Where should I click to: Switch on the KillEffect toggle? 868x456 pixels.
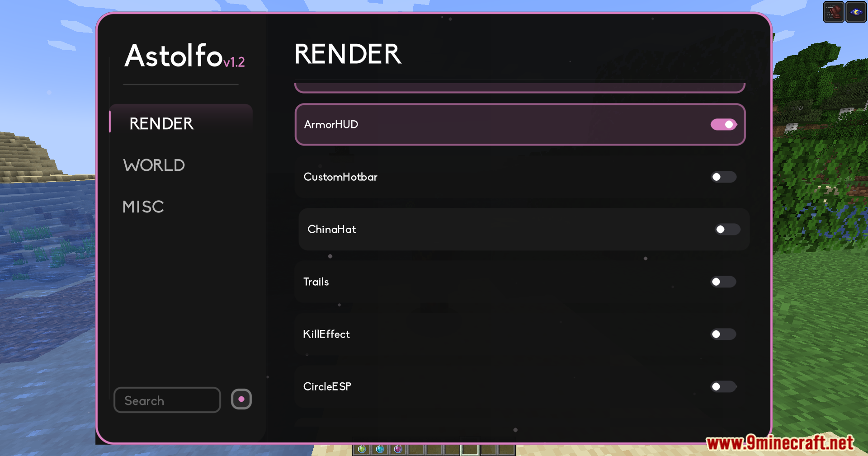click(x=723, y=334)
